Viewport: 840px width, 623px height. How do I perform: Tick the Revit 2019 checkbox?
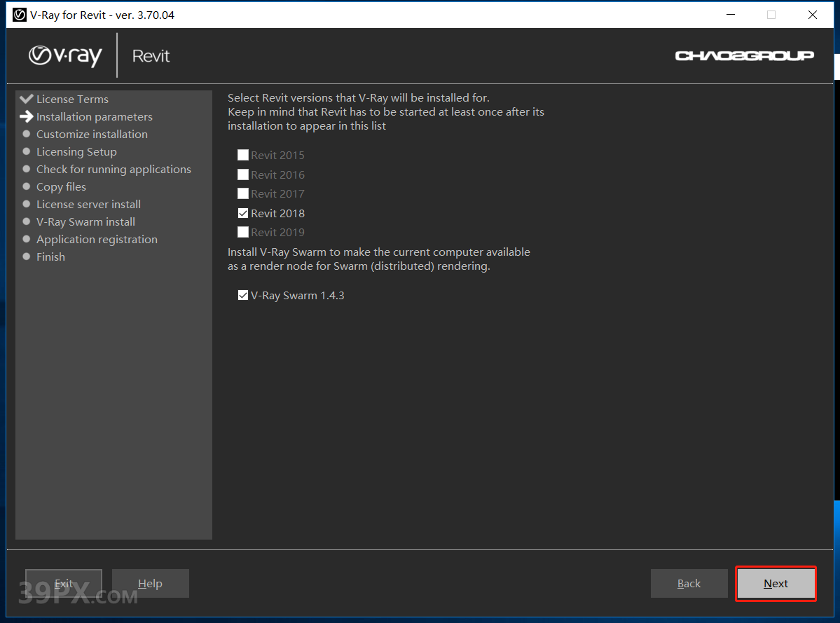242,232
